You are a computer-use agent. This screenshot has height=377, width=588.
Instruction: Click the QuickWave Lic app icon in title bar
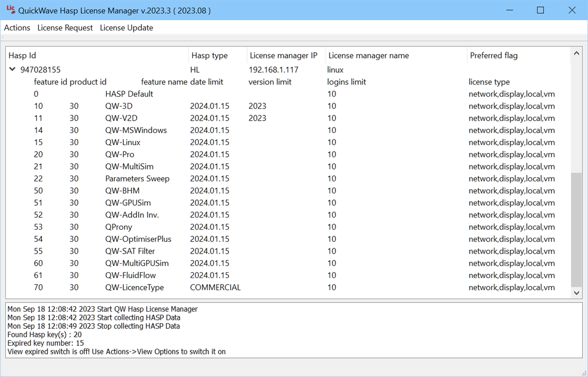(x=11, y=10)
